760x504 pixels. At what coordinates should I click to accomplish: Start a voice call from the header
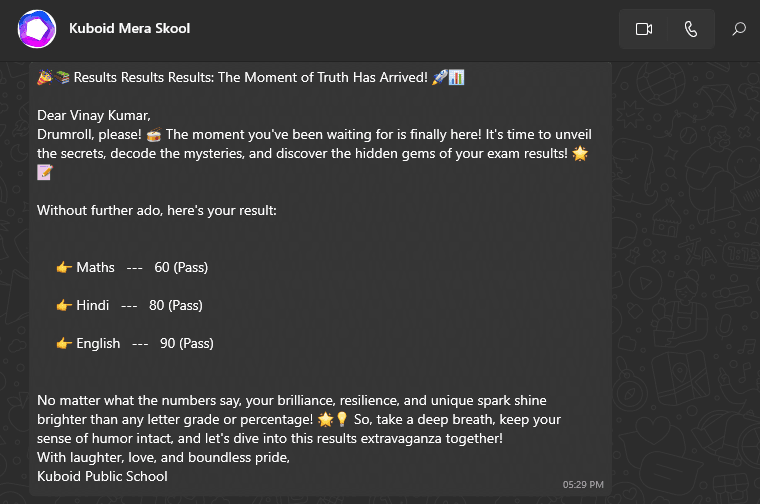pos(691,29)
